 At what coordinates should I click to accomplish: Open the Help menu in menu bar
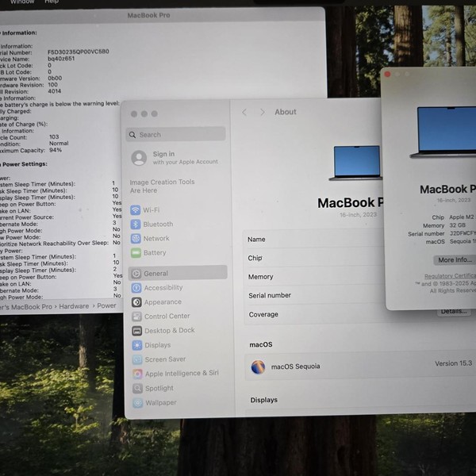pos(52,2)
